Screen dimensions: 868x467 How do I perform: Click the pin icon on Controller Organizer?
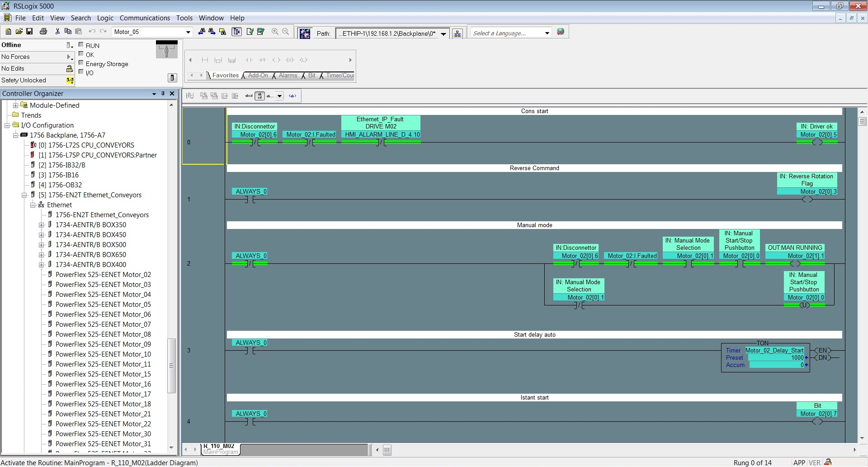(163, 94)
